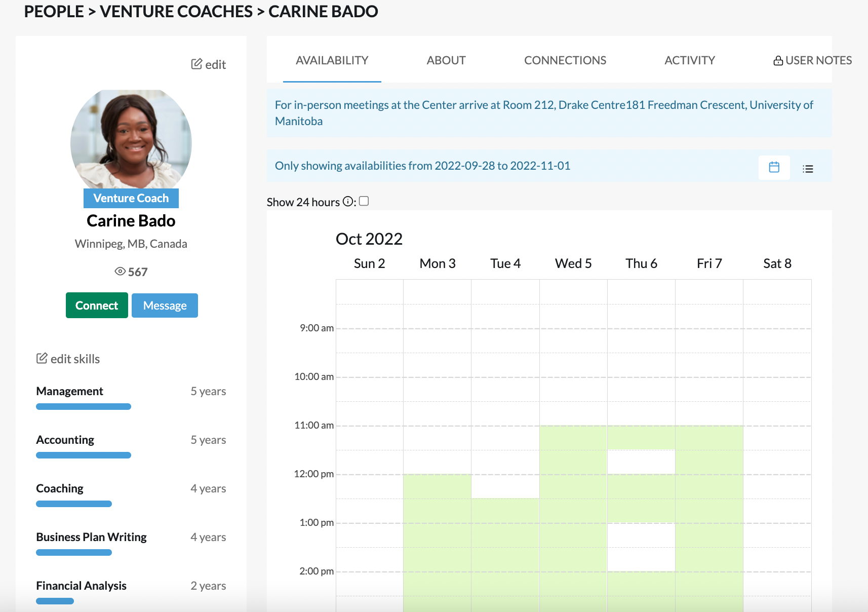Viewport: 868px width, 612px height.
Task: Open the About tab
Action: click(446, 60)
